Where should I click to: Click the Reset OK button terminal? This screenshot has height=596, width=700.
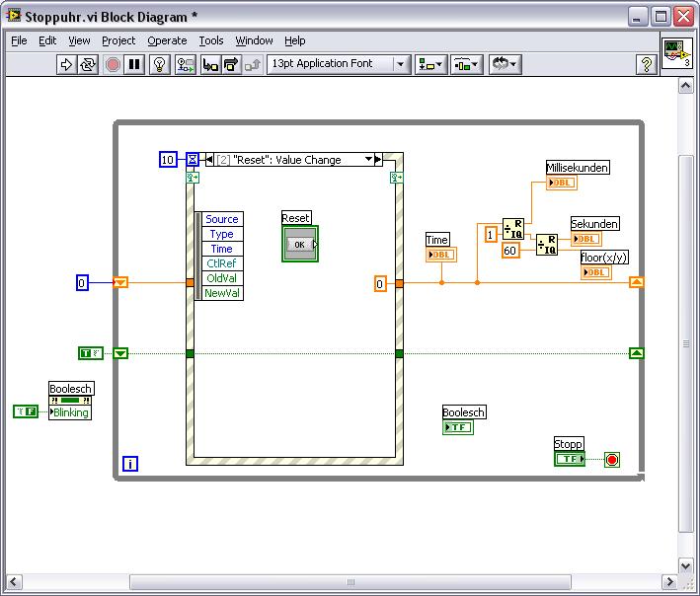point(300,245)
